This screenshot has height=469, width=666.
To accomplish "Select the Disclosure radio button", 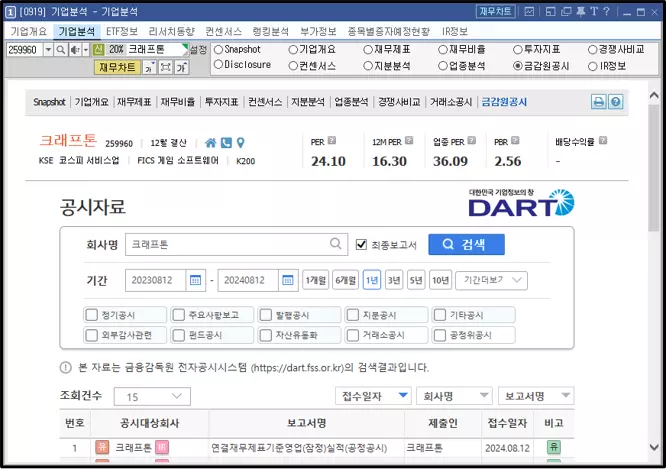I will point(218,65).
